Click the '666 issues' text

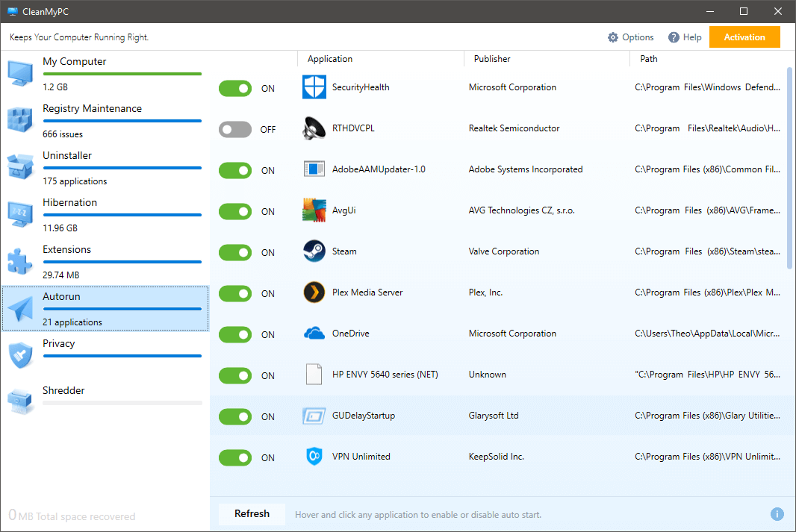63,134
